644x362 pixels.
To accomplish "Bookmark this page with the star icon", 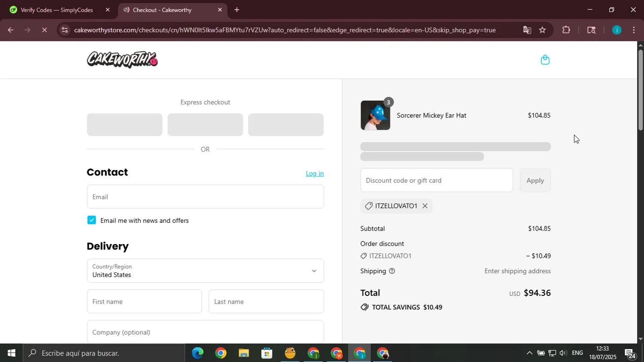I will (542, 30).
